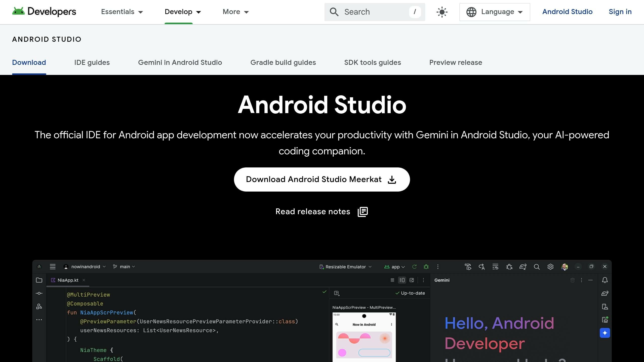Click the Android Developers logo

point(44,12)
